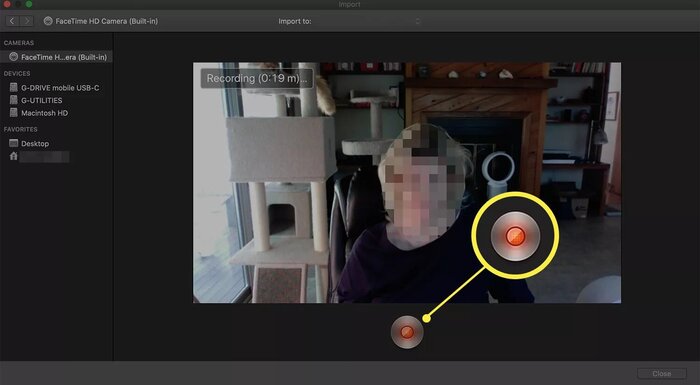Click the live camera preview area
Viewport: 700px width, 385px height.
pos(407,183)
